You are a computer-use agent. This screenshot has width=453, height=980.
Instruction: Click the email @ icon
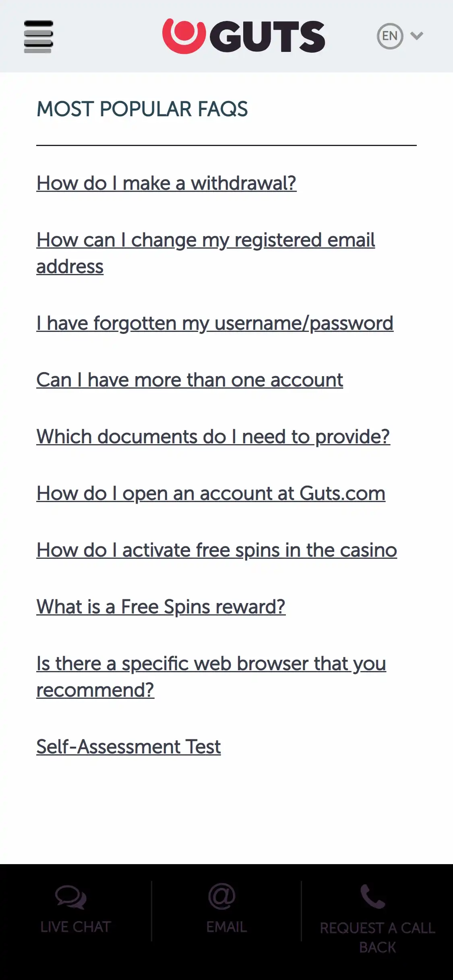(222, 896)
